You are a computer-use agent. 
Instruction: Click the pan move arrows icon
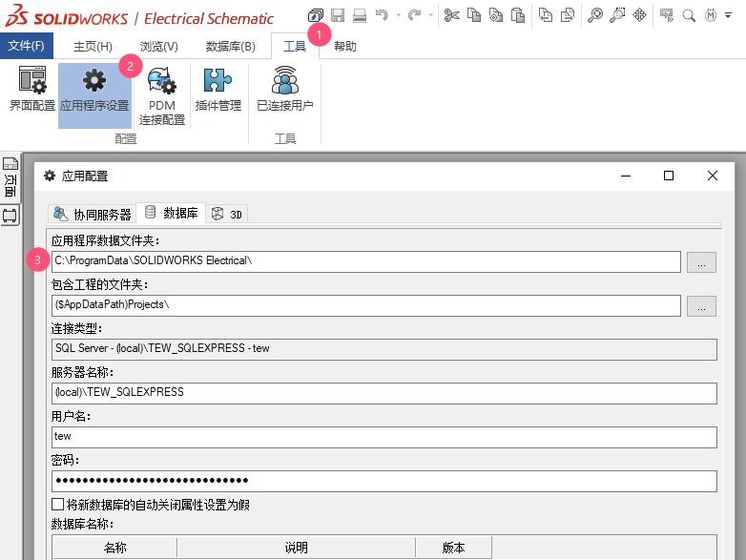pyautogui.click(x=639, y=15)
